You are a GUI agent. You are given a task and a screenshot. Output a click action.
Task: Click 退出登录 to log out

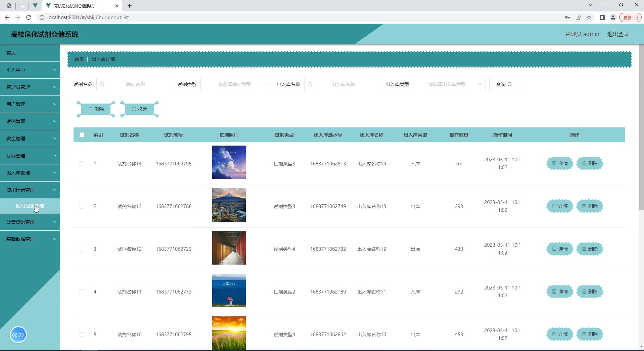click(618, 34)
